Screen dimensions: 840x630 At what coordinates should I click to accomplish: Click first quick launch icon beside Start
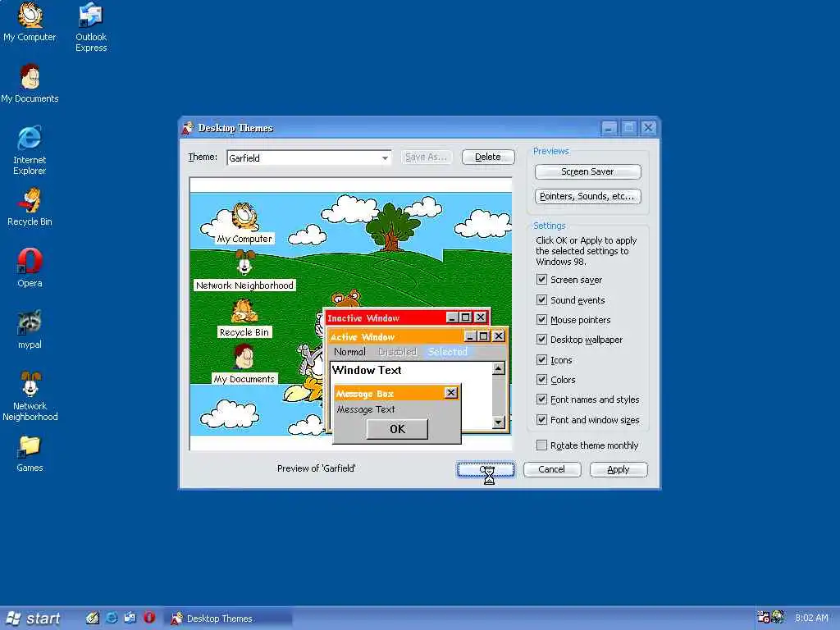pyautogui.click(x=92, y=619)
